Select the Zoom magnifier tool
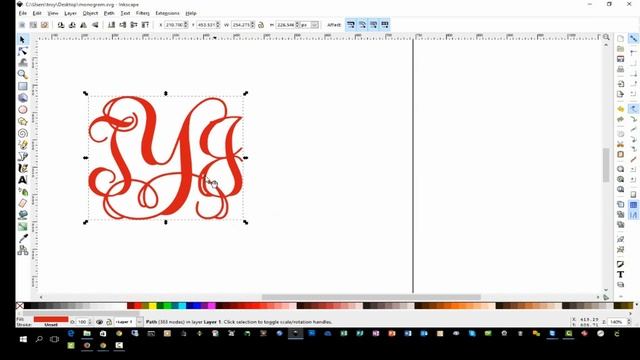The width and height of the screenshot is (640, 360). (x=22, y=74)
